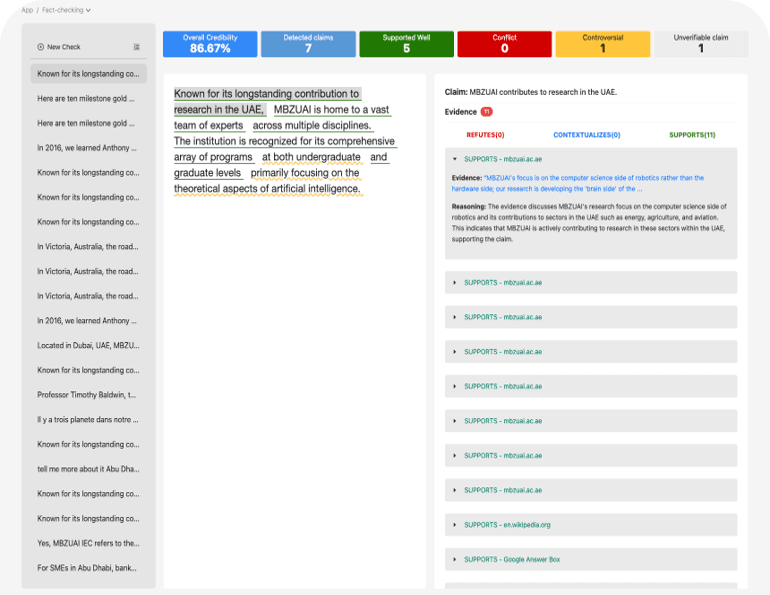Switch to the CONTEXTUALIZES(0) tab
The width and height of the screenshot is (770, 595).
tap(587, 135)
